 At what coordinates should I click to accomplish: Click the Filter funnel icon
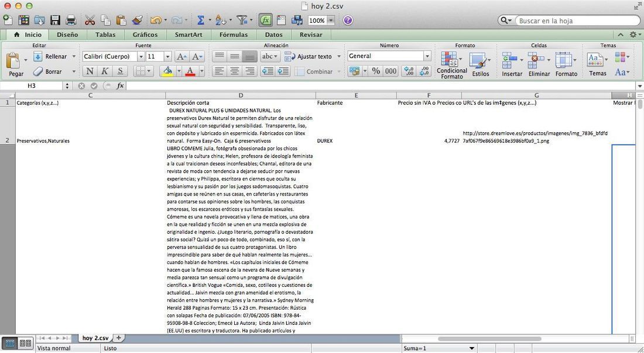pos(242,20)
